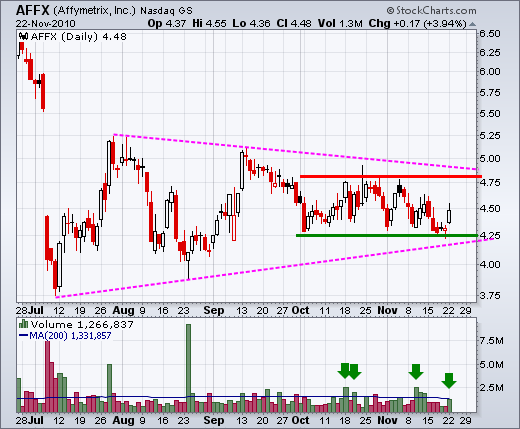Image resolution: width=520 pixels, height=429 pixels.
Task: Click the tallest red volume bar in early July
Action: tap(47, 377)
